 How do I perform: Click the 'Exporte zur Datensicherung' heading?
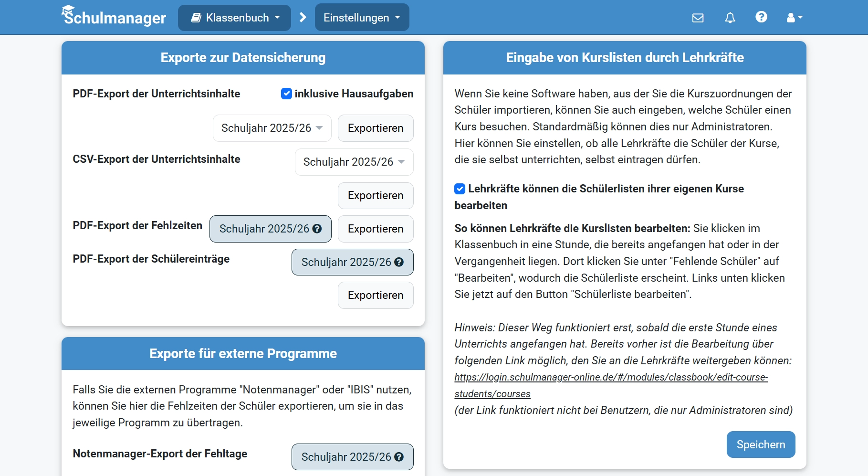click(x=243, y=58)
